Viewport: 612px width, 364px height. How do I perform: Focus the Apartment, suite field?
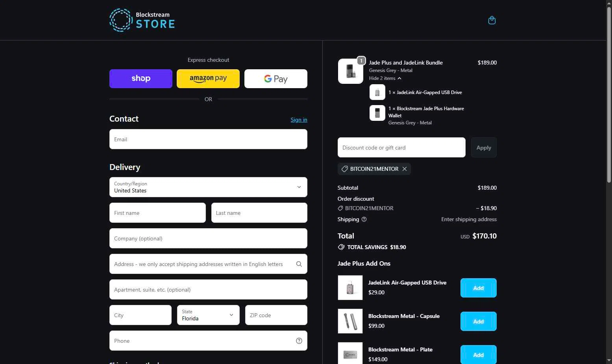[x=208, y=290]
